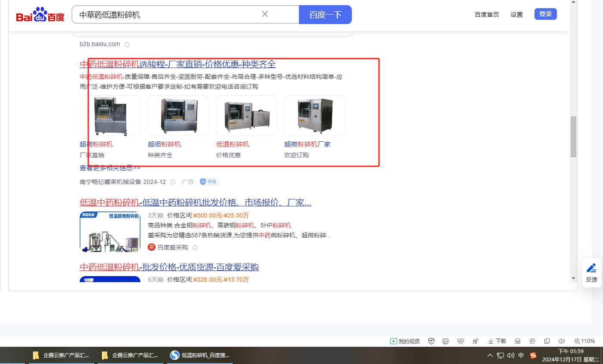
Task: Click the security shield status icon
Action: (x=431, y=341)
